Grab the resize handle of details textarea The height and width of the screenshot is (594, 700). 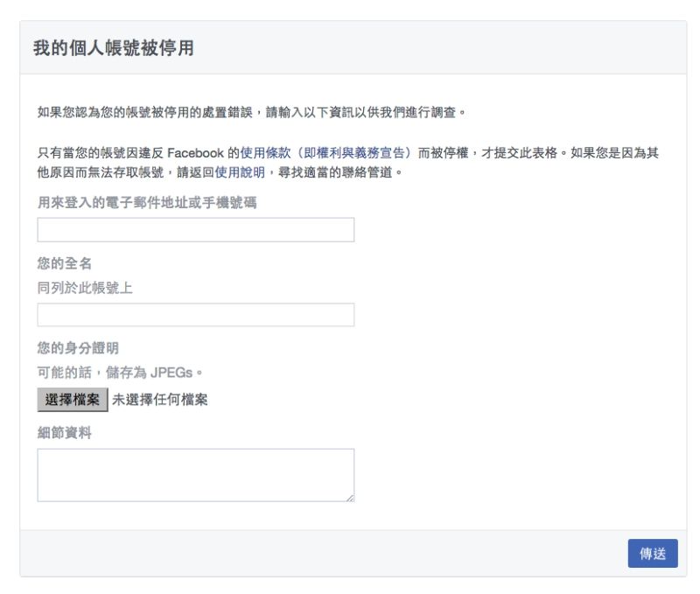click(350, 497)
